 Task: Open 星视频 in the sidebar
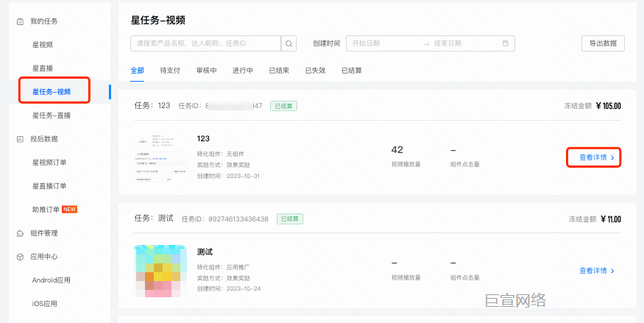click(43, 45)
